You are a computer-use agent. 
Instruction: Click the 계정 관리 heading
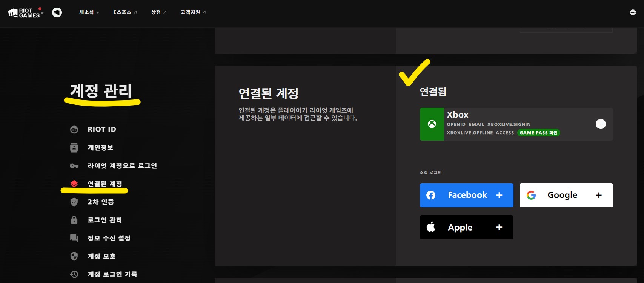(x=101, y=91)
